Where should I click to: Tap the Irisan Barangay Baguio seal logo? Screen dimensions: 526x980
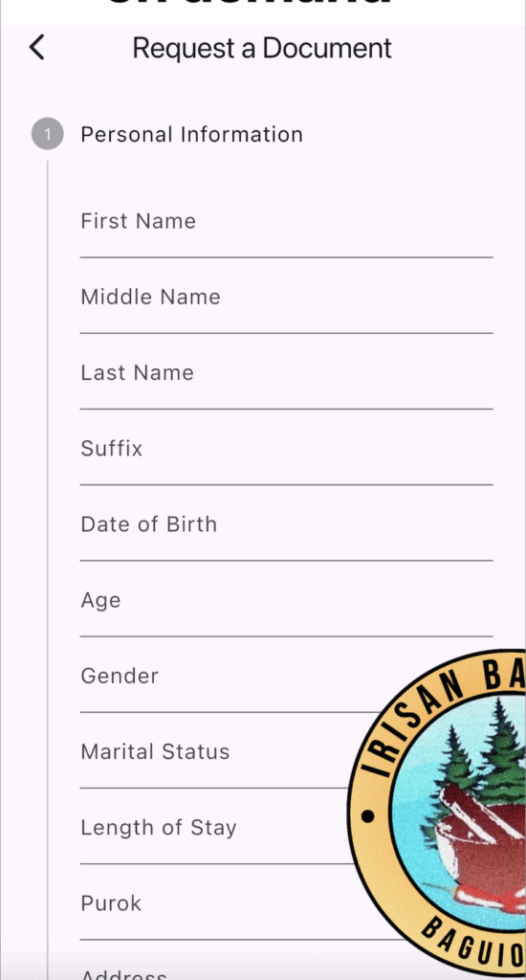pyautogui.click(x=437, y=813)
